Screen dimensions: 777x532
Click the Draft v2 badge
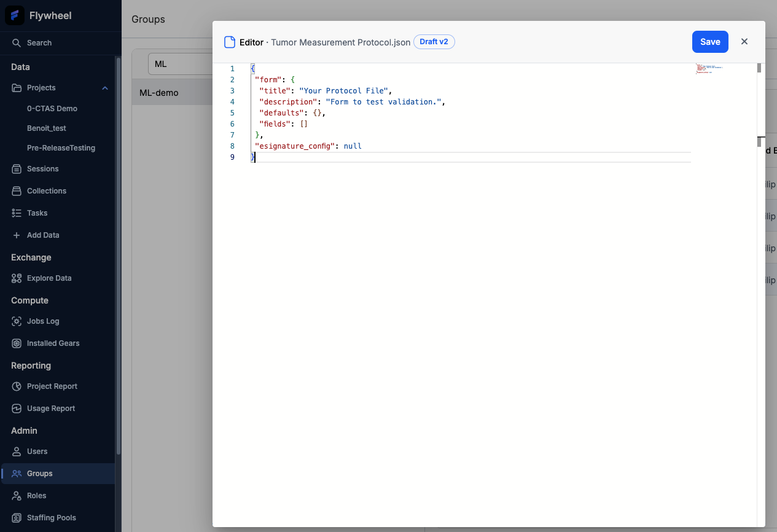tap(434, 42)
